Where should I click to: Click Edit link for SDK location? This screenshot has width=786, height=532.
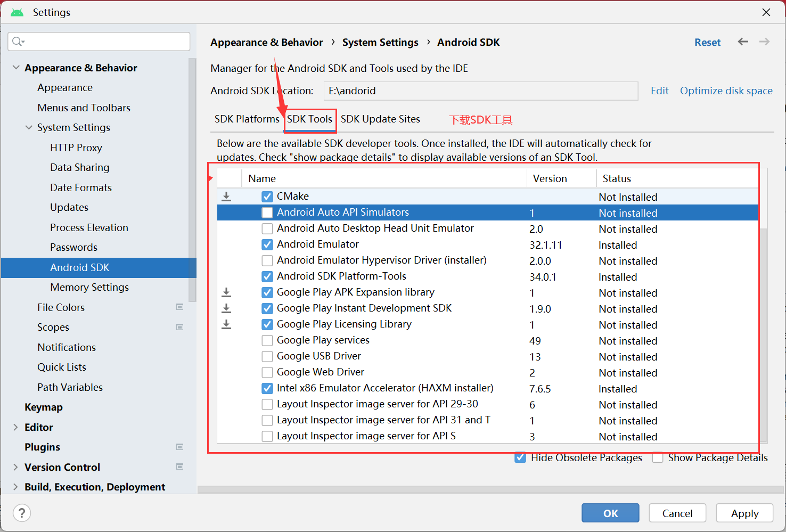point(659,91)
